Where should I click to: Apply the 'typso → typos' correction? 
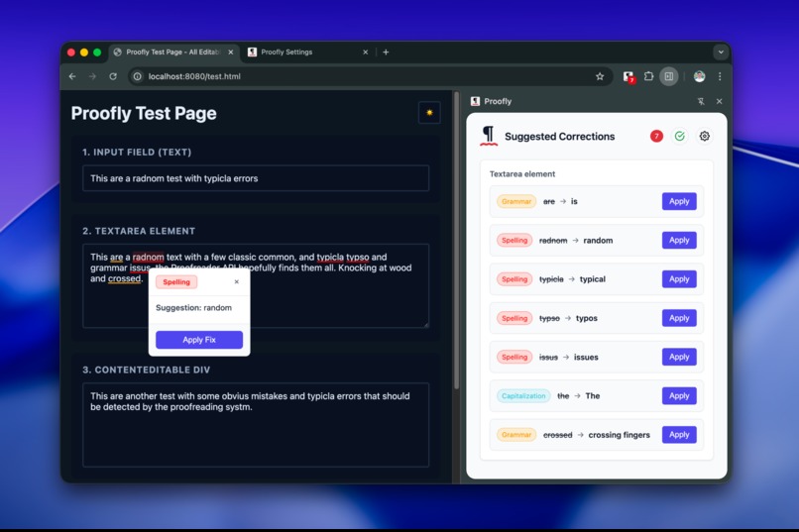pos(679,318)
